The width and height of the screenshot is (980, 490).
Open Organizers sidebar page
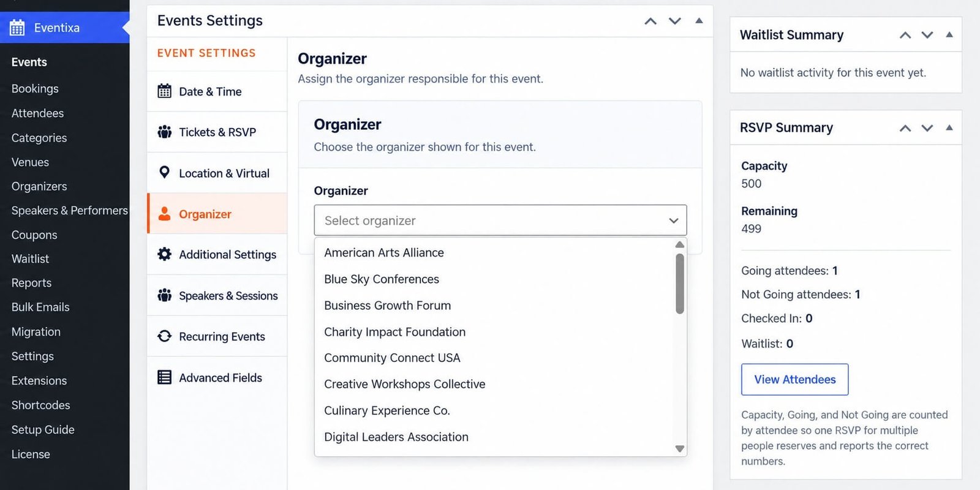39,186
